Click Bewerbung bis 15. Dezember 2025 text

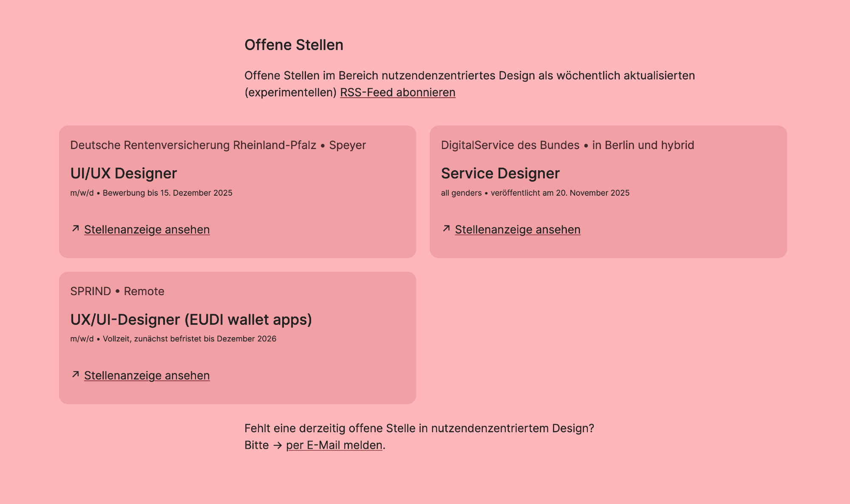[167, 193]
